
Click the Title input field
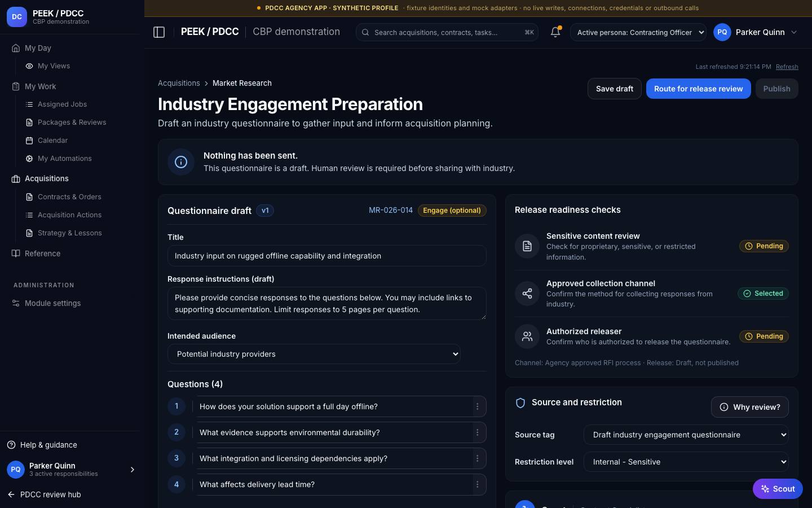point(327,256)
